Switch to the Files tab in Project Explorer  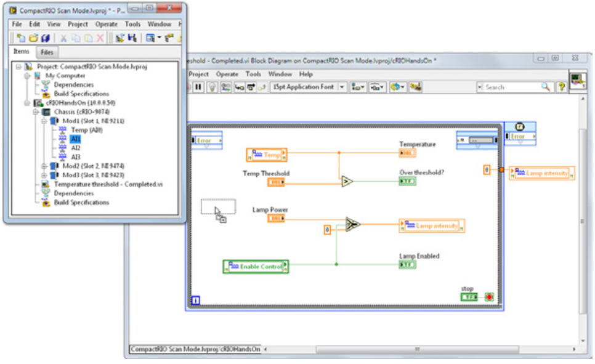(46, 52)
